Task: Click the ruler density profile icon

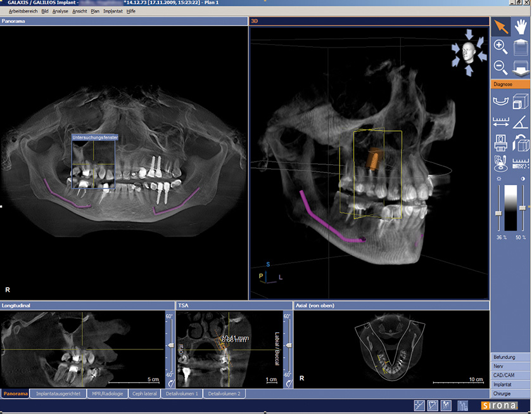Action: coord(521,164)
